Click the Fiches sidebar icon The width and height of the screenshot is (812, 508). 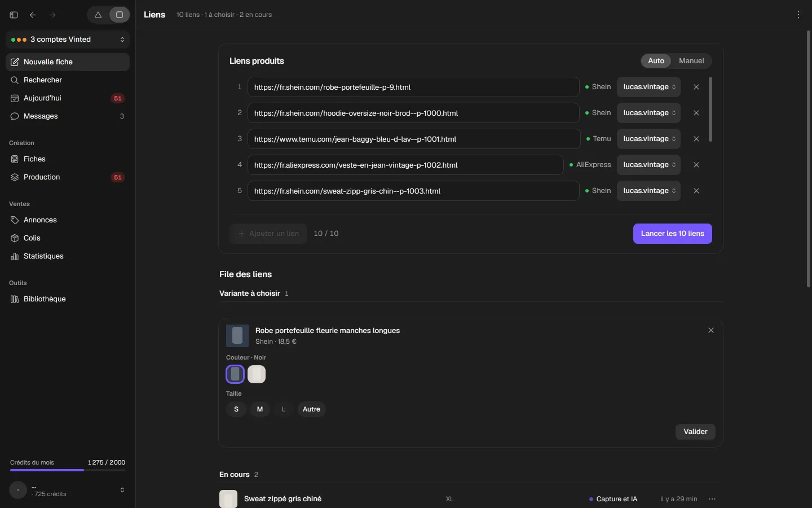click(x=15, y=159)
